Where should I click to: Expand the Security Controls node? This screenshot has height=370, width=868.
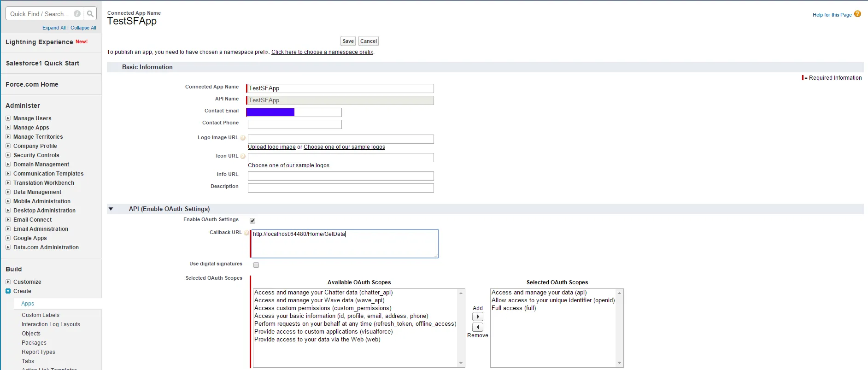pyautogui.click(x=8, y=155)
